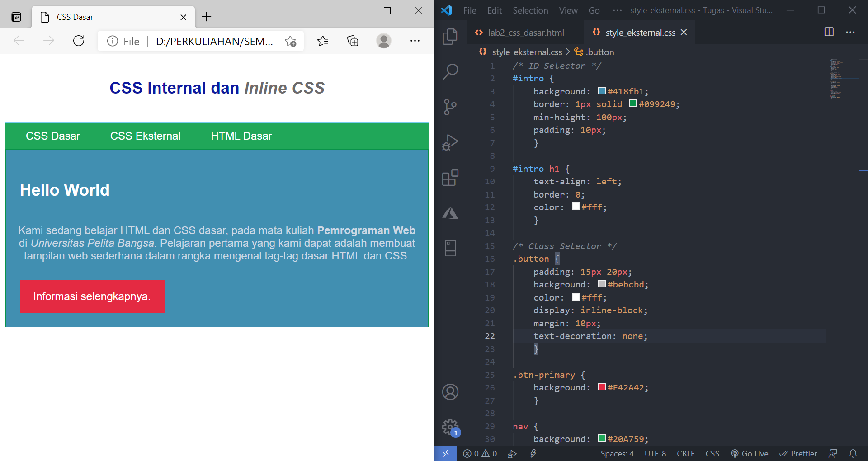868x461 pixels.
Task: Click the Hello World heading
Action: click(65, 190)
